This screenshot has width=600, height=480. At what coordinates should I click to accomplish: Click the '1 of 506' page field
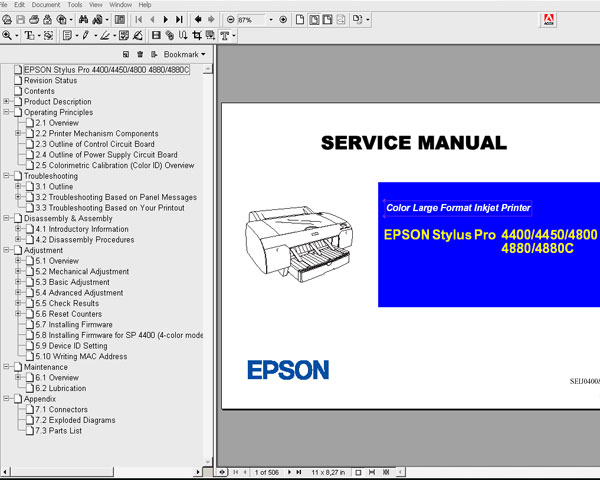point(267,472)
